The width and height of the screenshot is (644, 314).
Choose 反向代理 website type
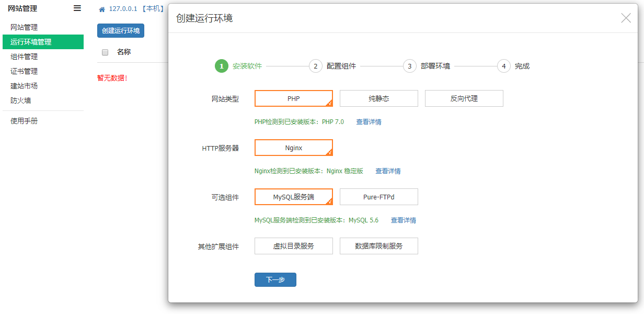pos(464,98)
